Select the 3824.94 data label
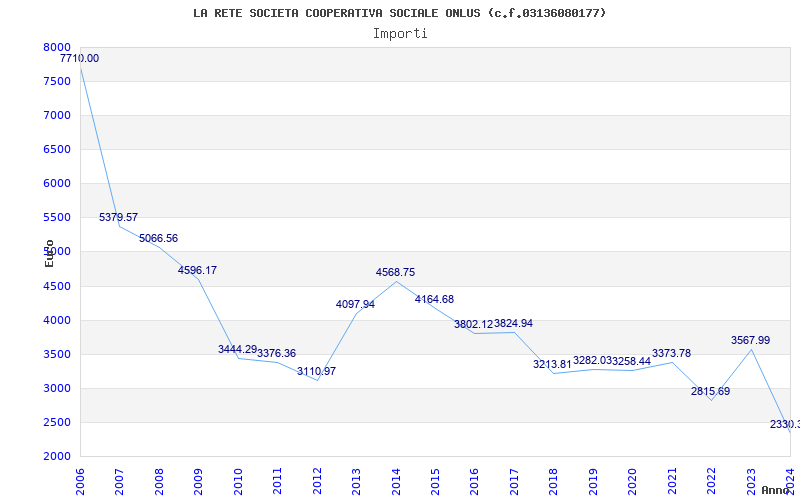 (x=513, y=323)
